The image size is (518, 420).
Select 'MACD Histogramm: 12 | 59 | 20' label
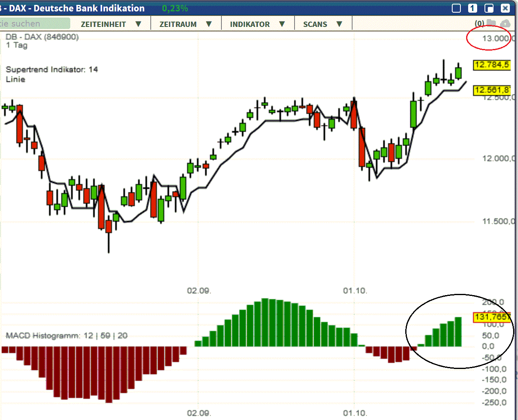[67, 336]
